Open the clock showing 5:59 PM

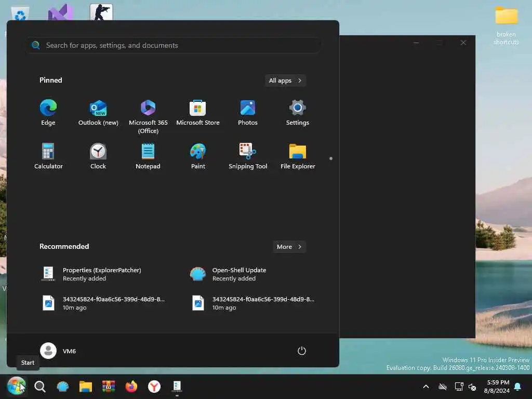pyautogui.click(x=497, y=387)
